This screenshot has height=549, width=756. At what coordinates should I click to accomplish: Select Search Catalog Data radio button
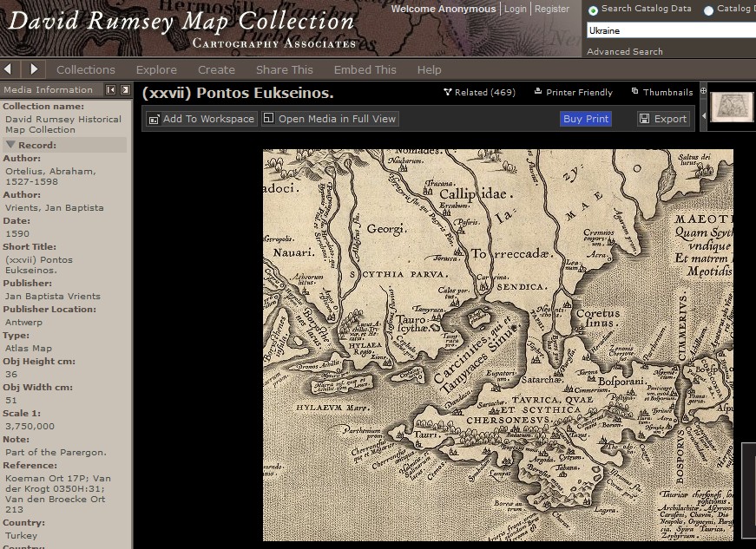coord(594,10)
